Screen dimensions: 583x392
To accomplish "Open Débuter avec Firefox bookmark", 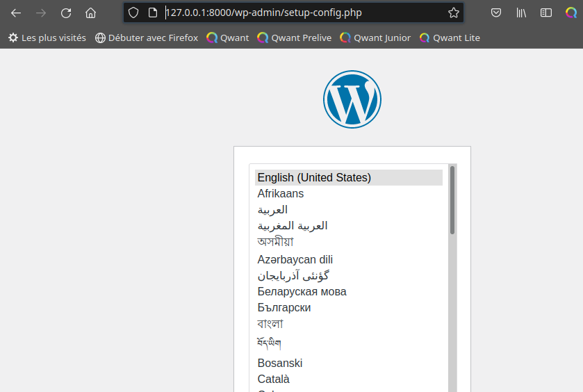I will [147, 38].
